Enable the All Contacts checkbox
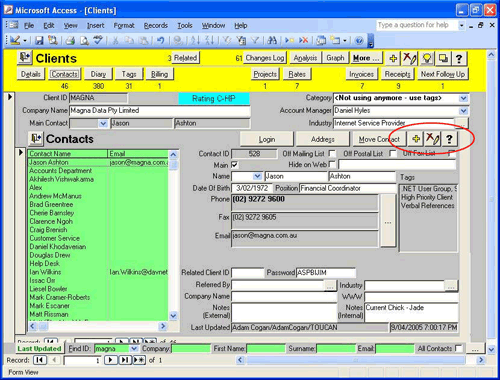The image size is (500, 380). (x=459, y=348)
